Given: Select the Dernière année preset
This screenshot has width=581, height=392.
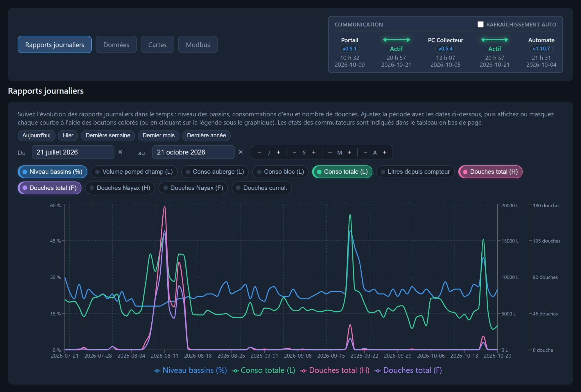Looking at the screenshot, I should click(206, 135).
